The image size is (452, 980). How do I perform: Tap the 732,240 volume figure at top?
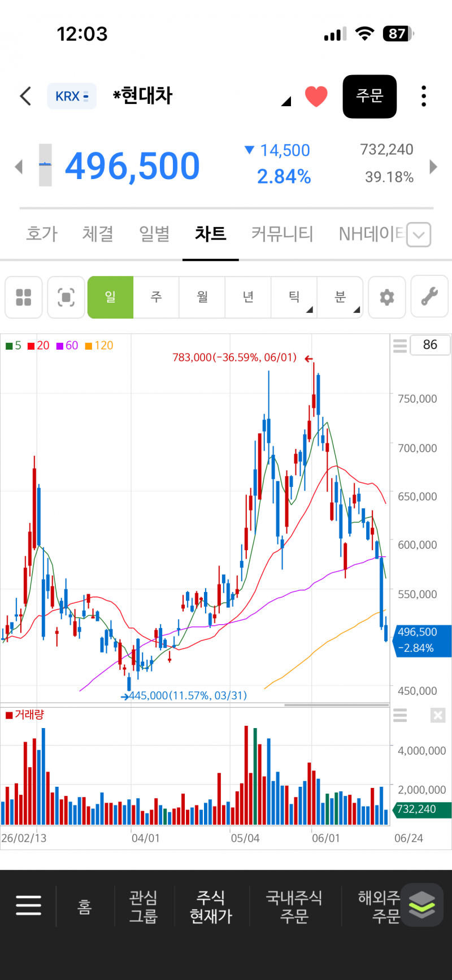pos(387,150)
